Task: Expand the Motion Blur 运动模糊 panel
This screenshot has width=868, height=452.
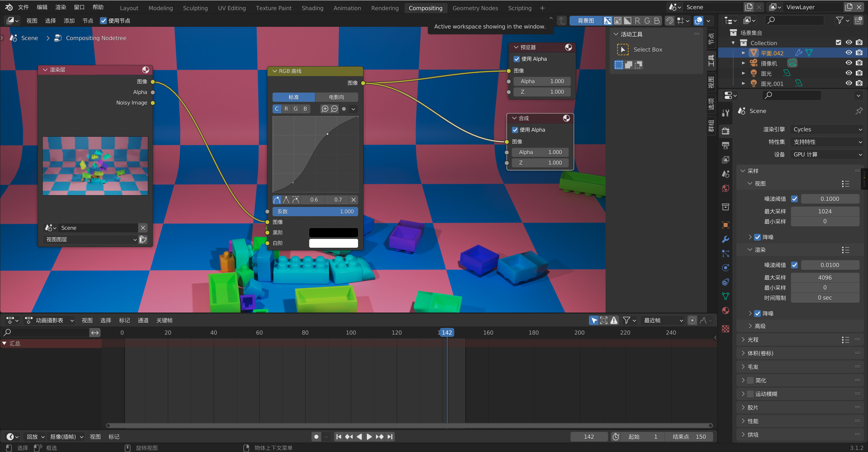Action: pyautogui.click(x=743, y=394)
